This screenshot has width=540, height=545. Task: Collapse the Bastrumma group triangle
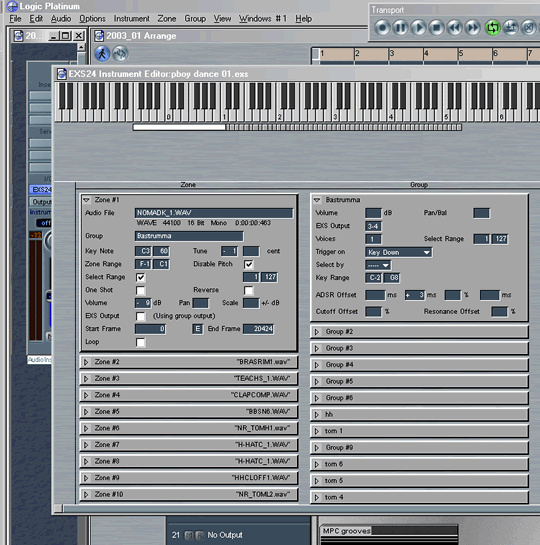(317, 200)
